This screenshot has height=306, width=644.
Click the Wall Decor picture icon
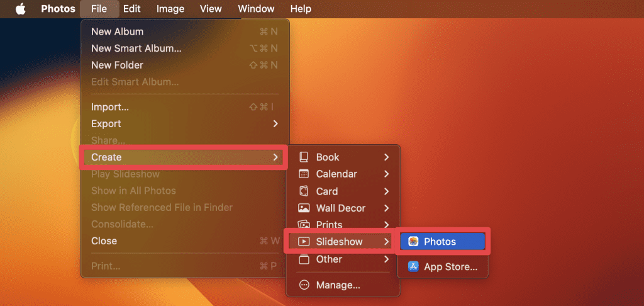click(x=304, y=208)
